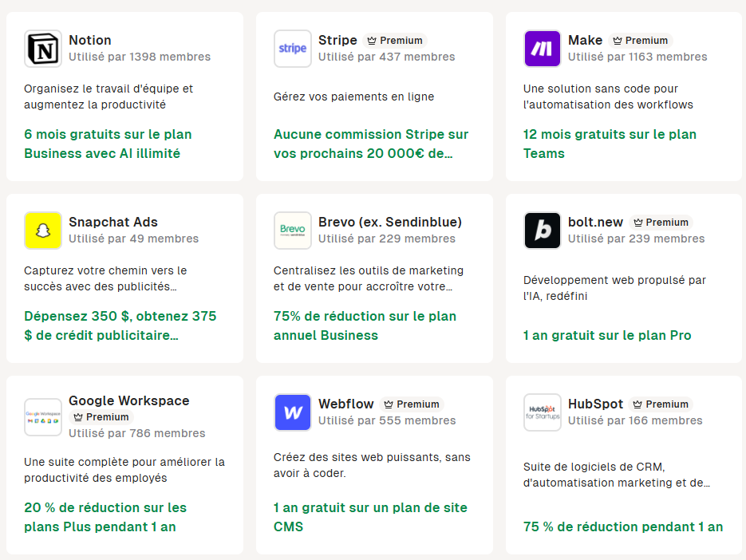The width and height of the screenshot is (746, 560).
Task: Click 'Utilisé par 49 membres' text
Action: click(134, 239)
